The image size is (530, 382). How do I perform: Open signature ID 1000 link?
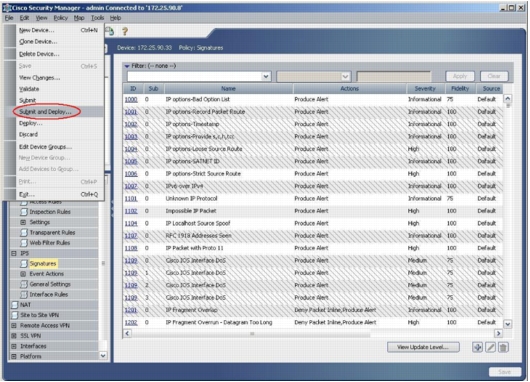[x=131, y=99]
